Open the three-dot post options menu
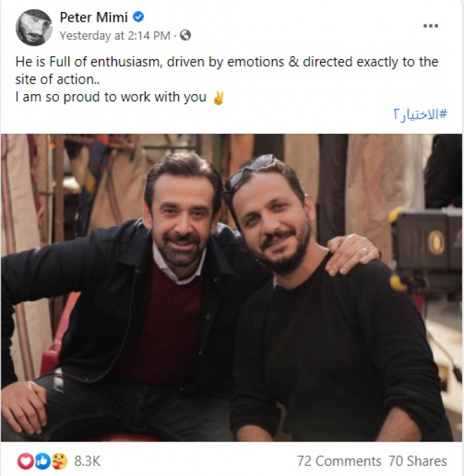Screen dimensions: 464x476 point(431,26)
